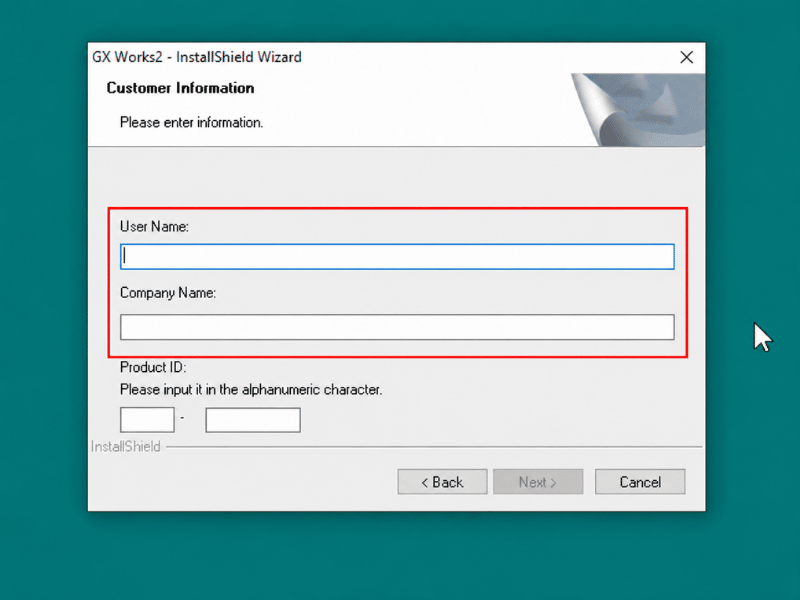
Task: Click the 'Customer Information' heading text
Action: coord(180,88)
